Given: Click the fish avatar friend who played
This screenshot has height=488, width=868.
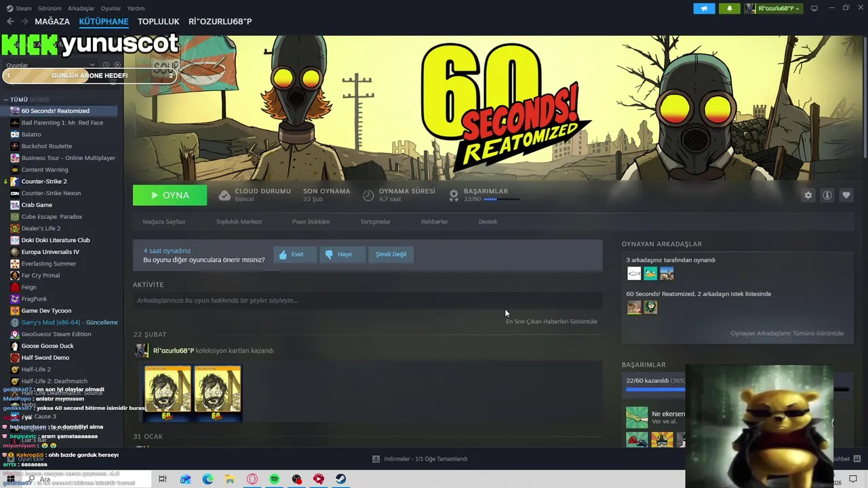Looking at the screenshot, I should pos(634,273).
